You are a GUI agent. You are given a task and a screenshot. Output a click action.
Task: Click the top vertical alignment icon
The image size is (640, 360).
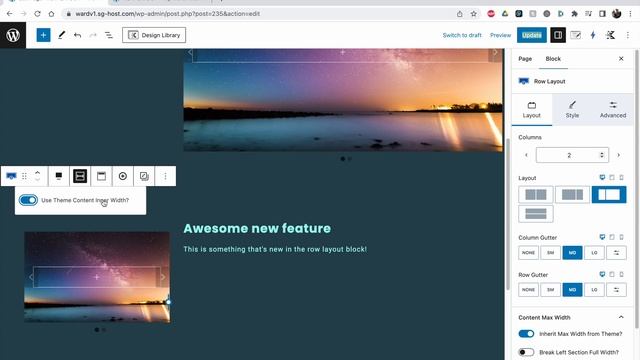click(101, 176)
